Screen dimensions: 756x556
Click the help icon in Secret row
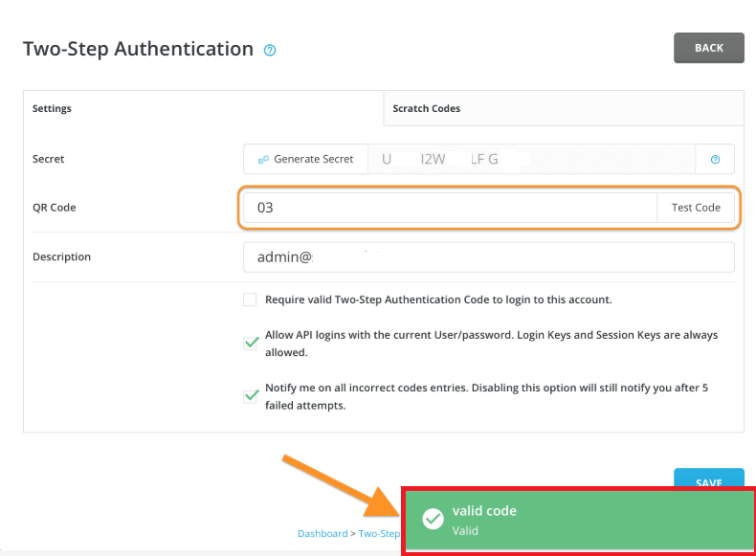tap(715, 159)
